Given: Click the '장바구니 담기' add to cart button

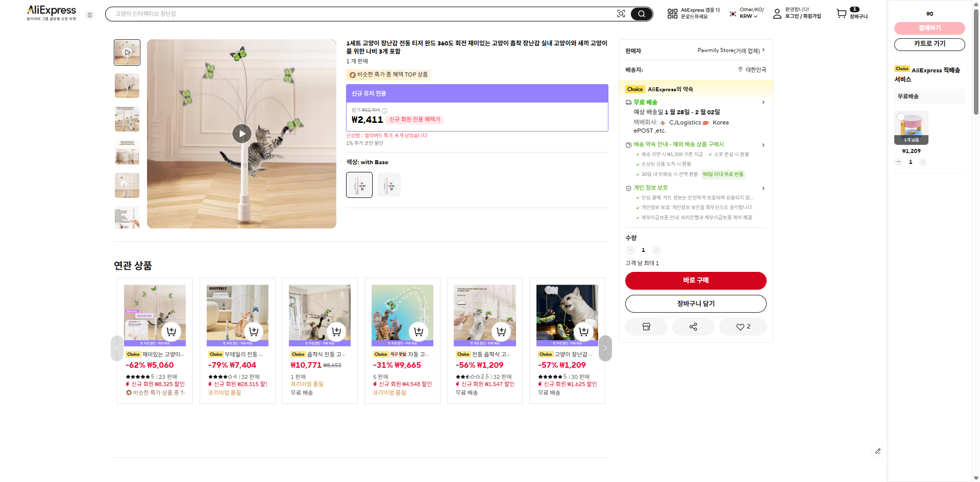Looking at the screenshot, I should point(695,303).
